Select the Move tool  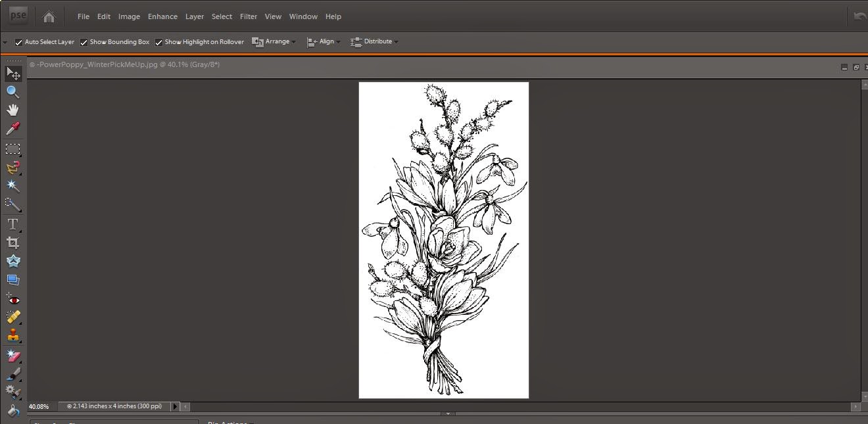tap(13, 73)
